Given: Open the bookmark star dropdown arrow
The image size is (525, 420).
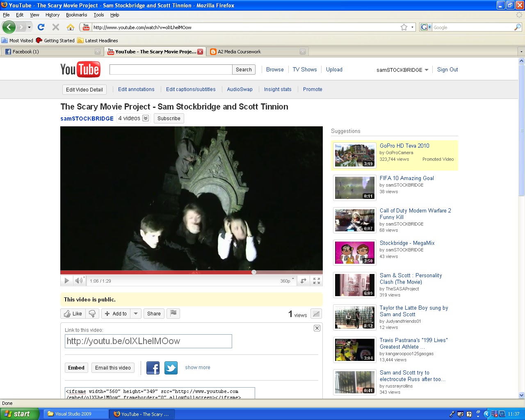Looking at the screenshot, I should (x=412, y=27).
